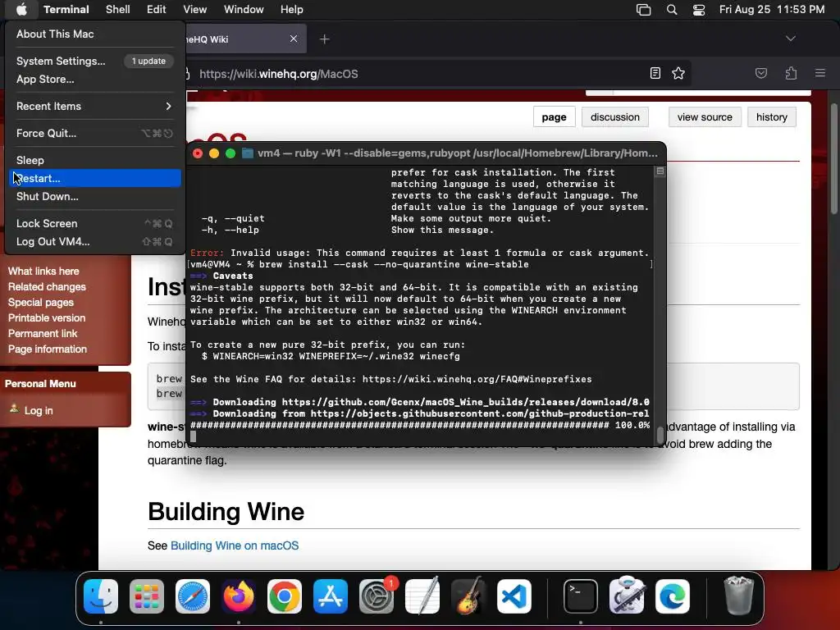Open System Settings in the Dock
The image size is (840, 630).
[x=376, y=596]
